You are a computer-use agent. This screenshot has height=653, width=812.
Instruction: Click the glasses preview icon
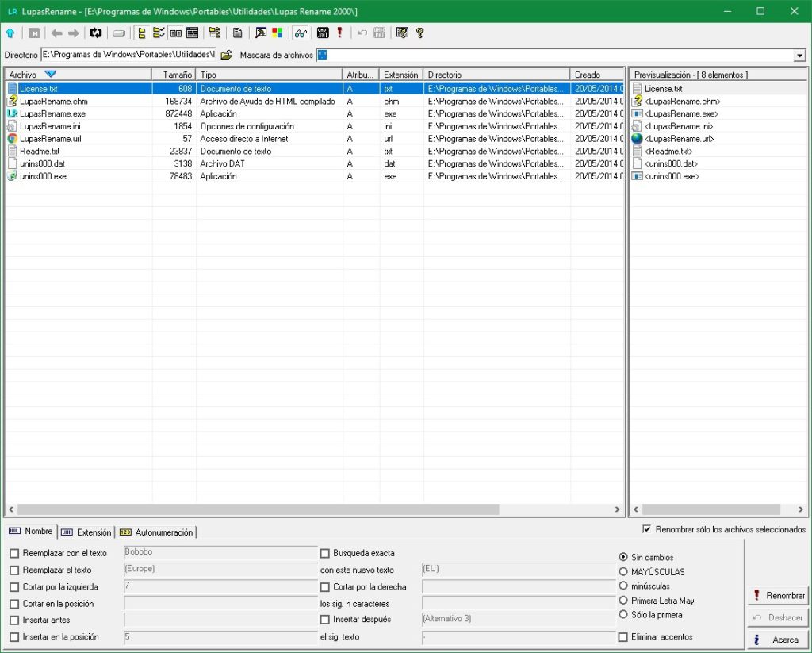coord(301,33)
